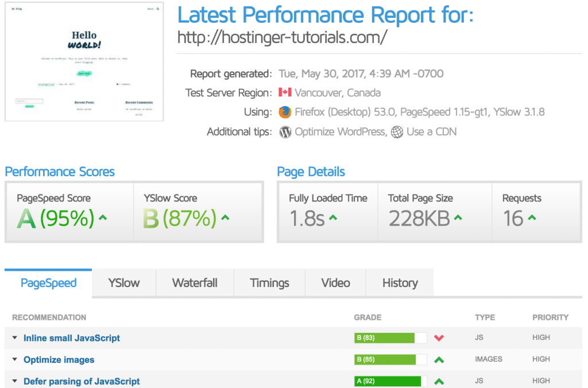This screenshot has height=388, width=588.
Task: Click the up arrow beside Requests count
Action: tap(532, 217)
